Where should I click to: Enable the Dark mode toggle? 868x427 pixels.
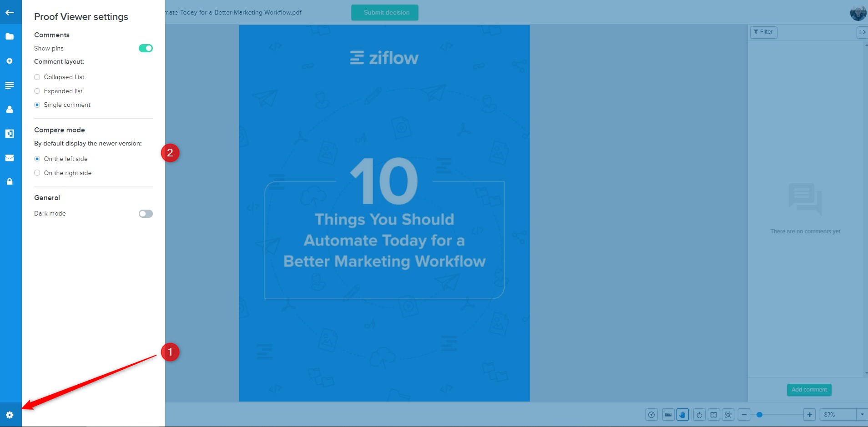click(x=146, y=214)
